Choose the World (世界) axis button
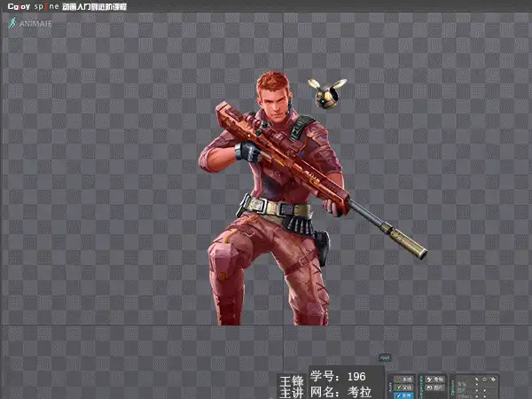This screenshot has width=532, height=399. pyautogui.click(x=403, y=395)
